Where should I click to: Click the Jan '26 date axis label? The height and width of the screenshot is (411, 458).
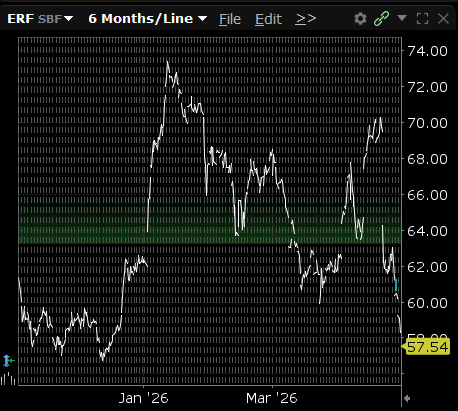click(x=144, y=398)
